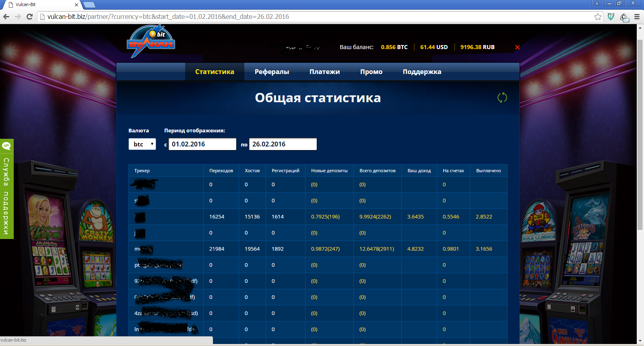
Task: Reload the page using the browser reload button
Action: point(29,16)
